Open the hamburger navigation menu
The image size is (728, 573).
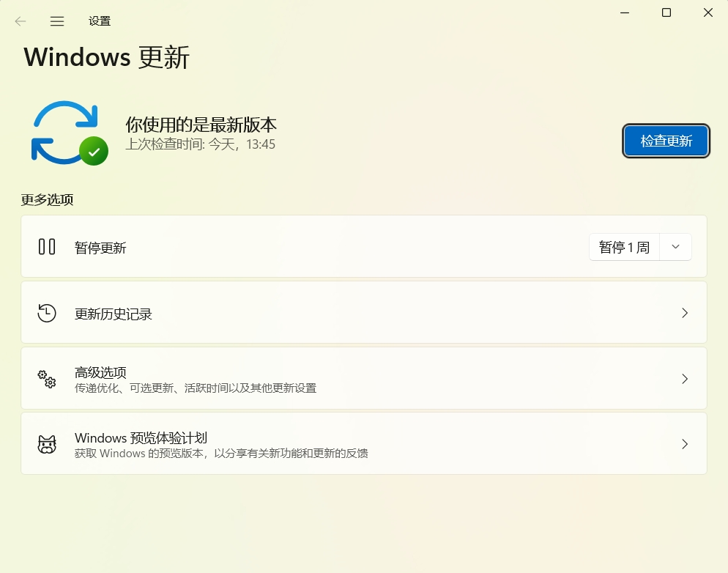(x=57, y=21)
